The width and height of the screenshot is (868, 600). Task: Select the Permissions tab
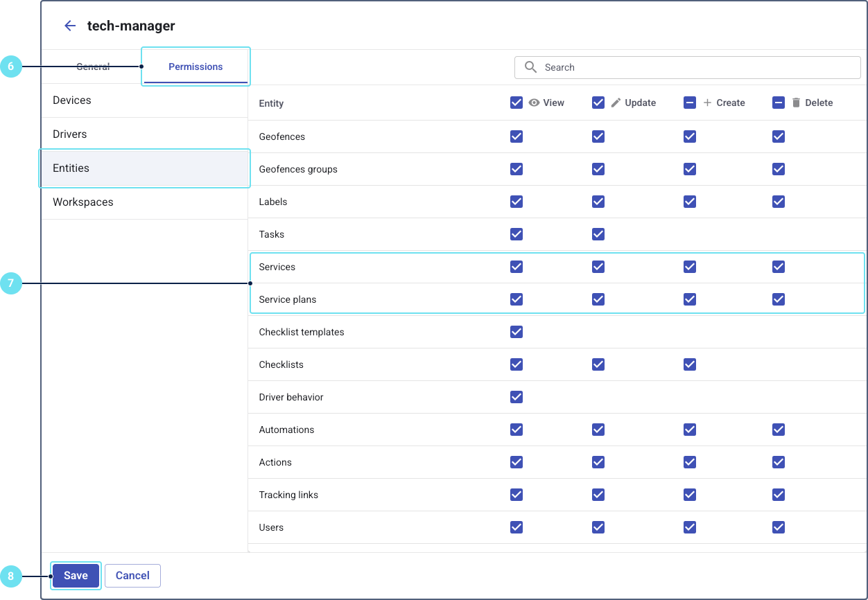point(196,67)
